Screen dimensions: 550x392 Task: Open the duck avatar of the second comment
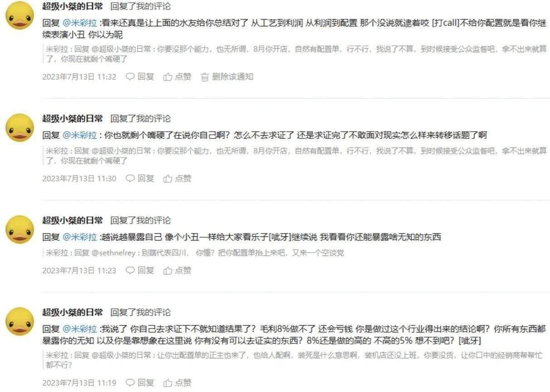[20, 127]
